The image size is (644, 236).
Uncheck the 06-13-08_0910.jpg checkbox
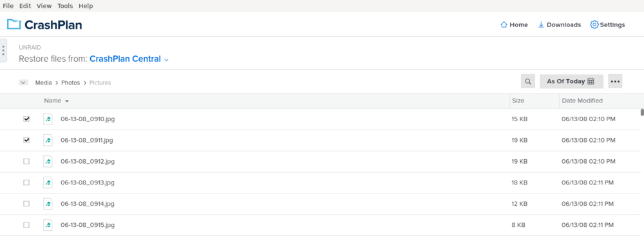[26, 119]
